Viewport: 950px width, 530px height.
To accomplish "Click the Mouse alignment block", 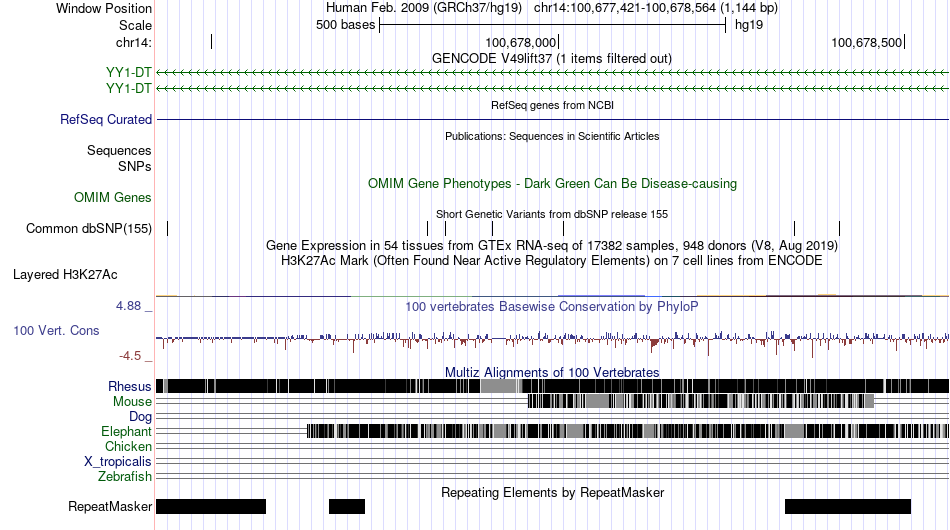I will 701,401.
